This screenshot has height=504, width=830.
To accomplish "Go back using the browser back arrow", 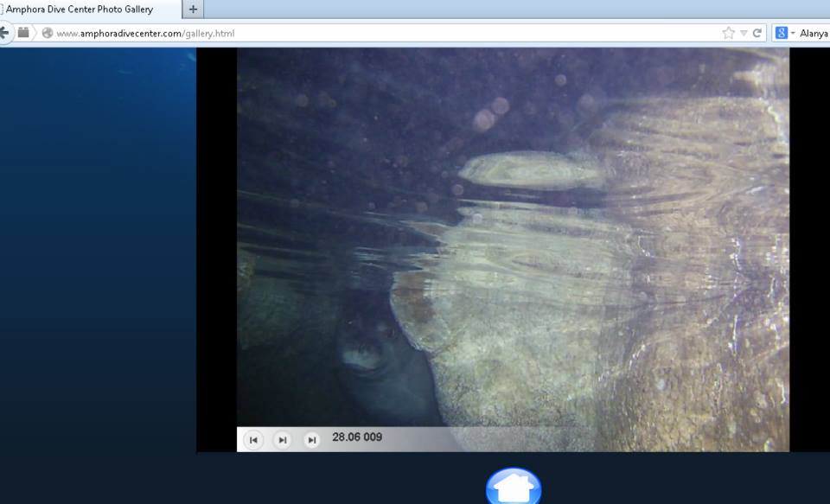I will tap(4, 33).
